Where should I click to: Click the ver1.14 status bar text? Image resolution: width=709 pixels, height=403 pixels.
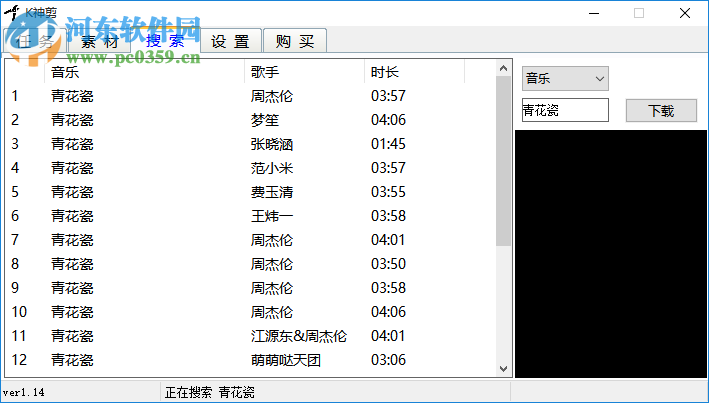pos(24,392)
